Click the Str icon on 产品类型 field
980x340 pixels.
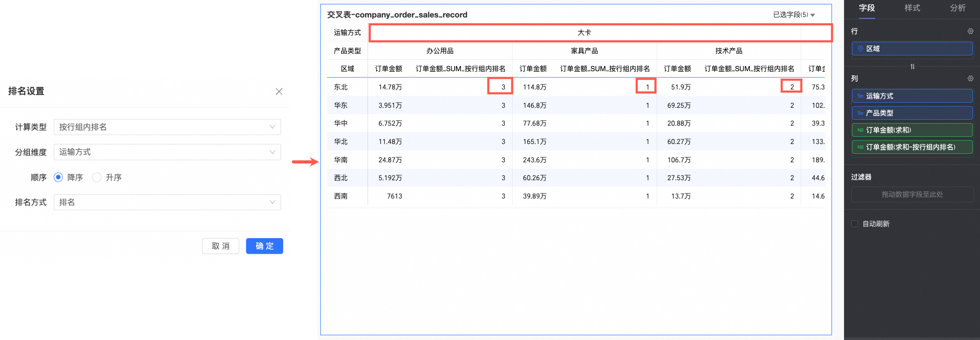pos(860,113)
